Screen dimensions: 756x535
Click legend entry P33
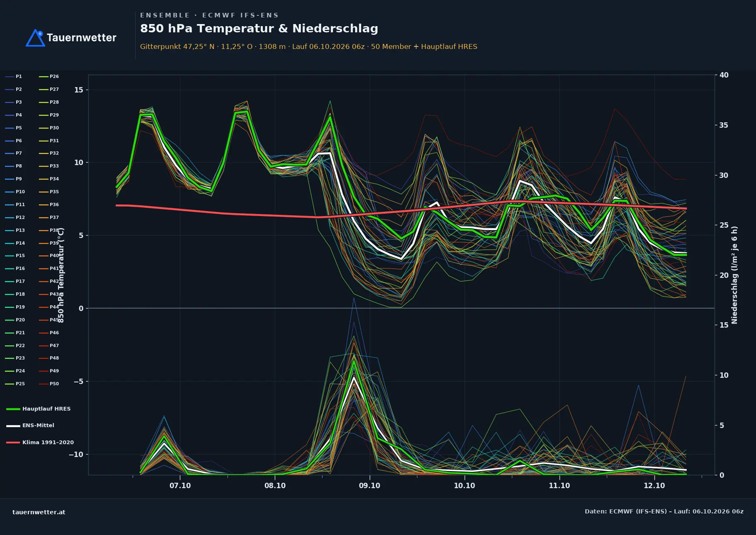coord(49,166)
